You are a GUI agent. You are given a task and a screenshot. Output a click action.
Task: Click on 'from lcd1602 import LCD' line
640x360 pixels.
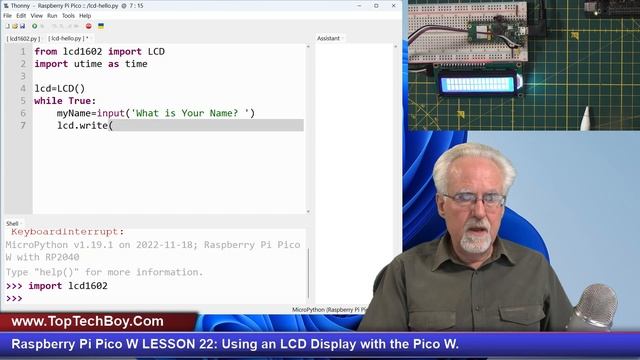(x=100, y=52)
